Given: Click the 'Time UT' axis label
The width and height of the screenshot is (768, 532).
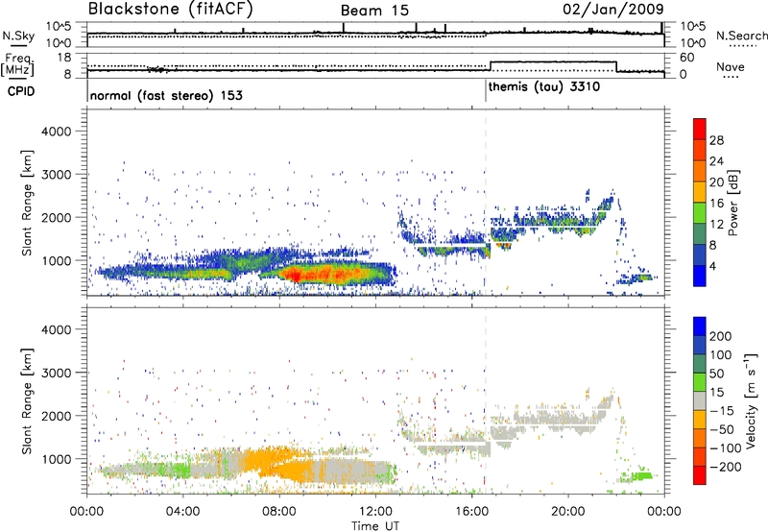Looking at the screenshot, I should (x=375, y=526).
